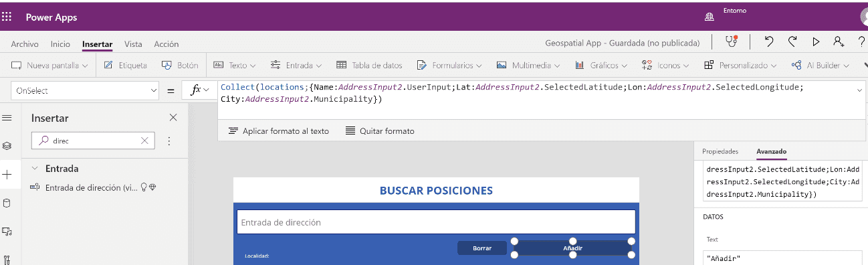
Task: Open the Iconos dropdown
Action: click(x=665, y=66)
